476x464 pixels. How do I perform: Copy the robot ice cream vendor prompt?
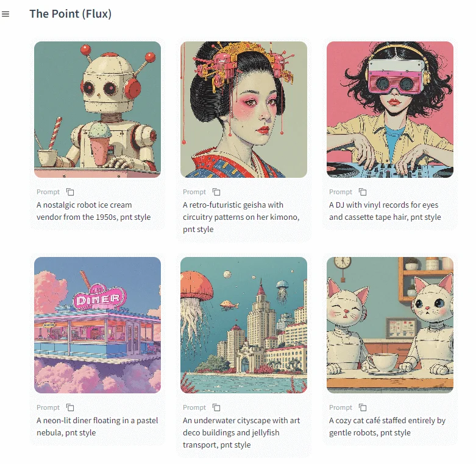click(70, 192)
